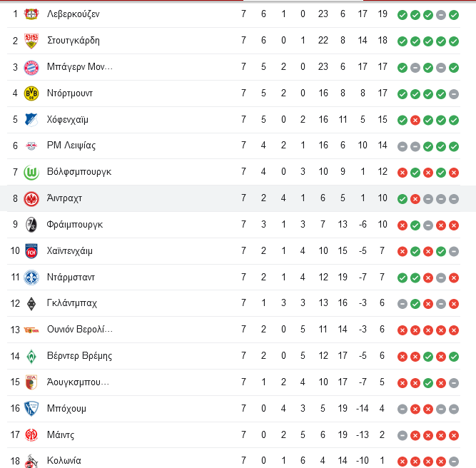
Task: Click the Eintracht eagle crest
Action: tap(31, 198)
